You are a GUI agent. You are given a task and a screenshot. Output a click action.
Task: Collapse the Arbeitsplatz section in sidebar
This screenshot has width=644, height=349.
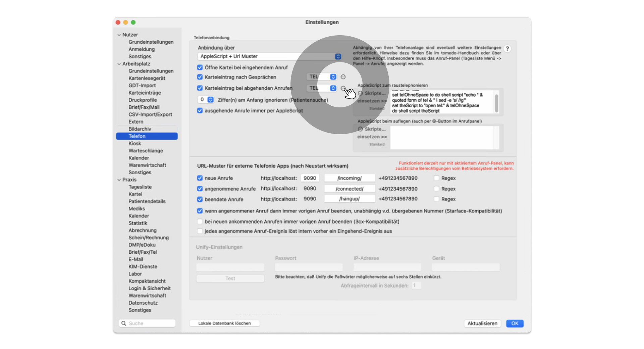[119, 64]
